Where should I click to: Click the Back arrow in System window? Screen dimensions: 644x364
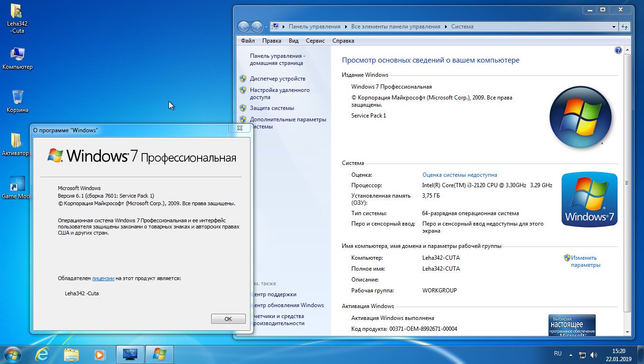[243, 27]
